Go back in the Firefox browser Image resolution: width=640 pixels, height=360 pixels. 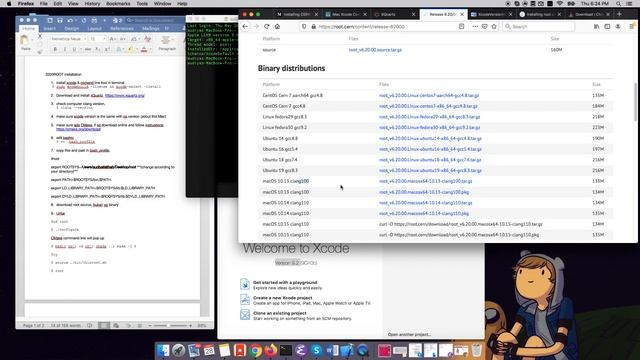[x=245, y=27]
